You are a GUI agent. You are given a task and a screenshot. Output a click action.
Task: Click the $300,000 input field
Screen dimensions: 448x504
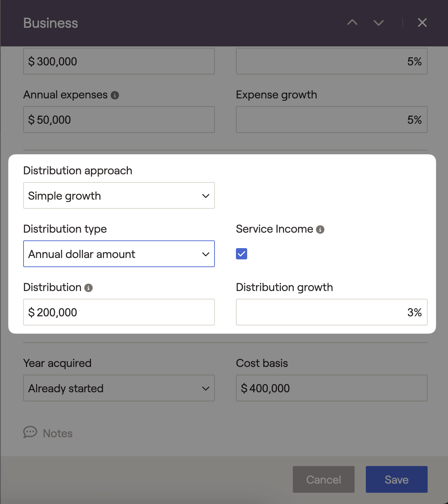pyautogui.click(x=119, y=61)
